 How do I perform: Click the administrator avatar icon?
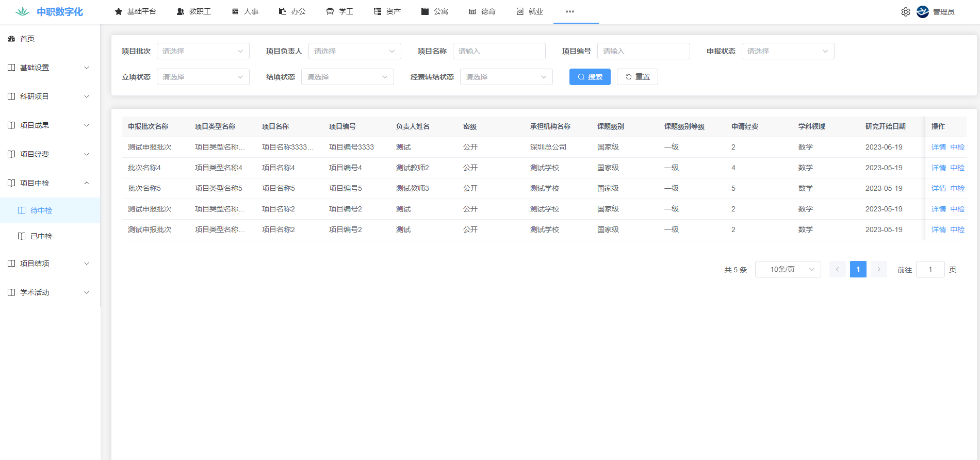point(922,12)
